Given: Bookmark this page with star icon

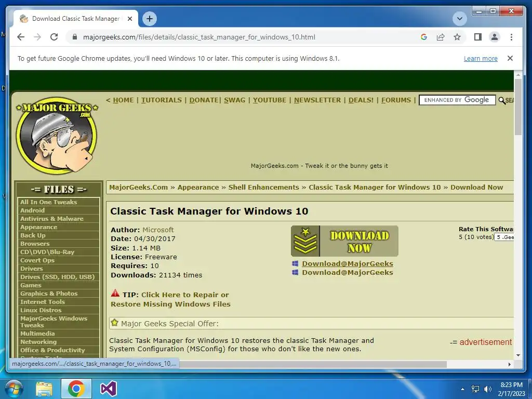Looking at the screenshot, I should tap(457, 37).
